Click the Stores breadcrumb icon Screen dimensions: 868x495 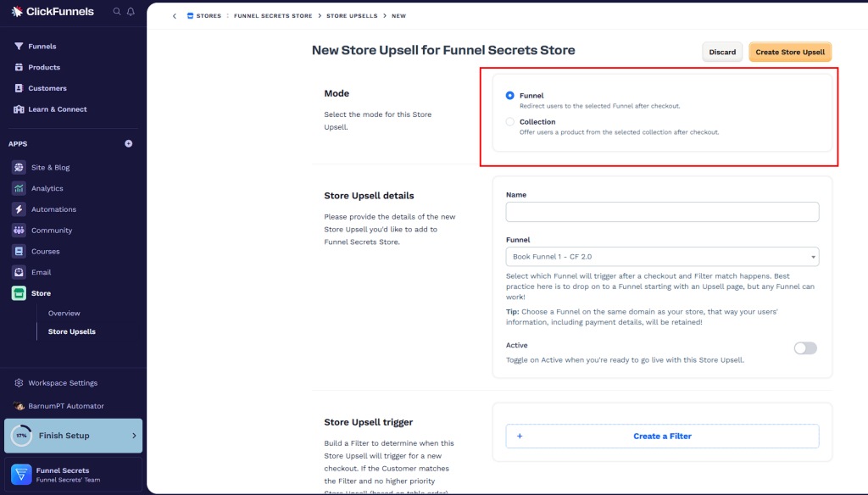[x=190, y=15]
